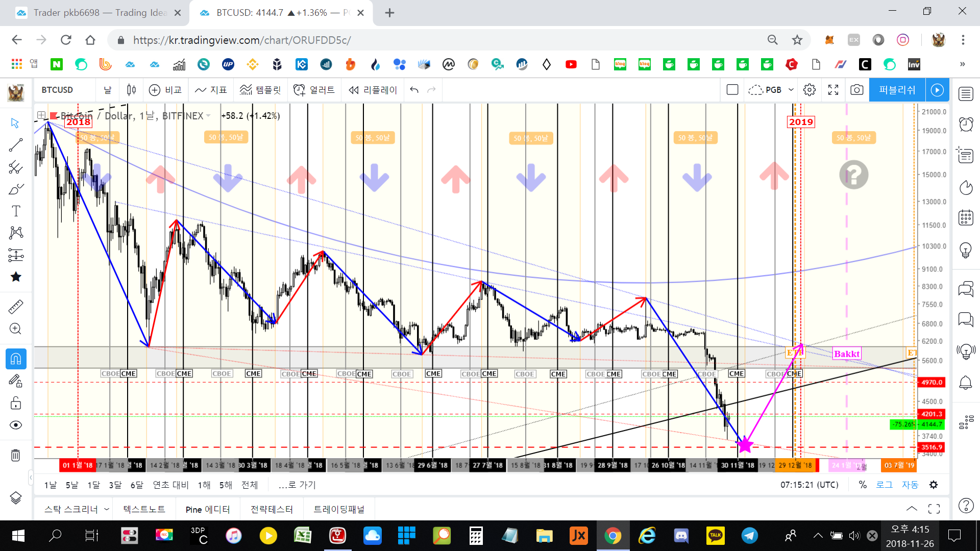Open the Excel app in taskbar

[x=303, y=536]
